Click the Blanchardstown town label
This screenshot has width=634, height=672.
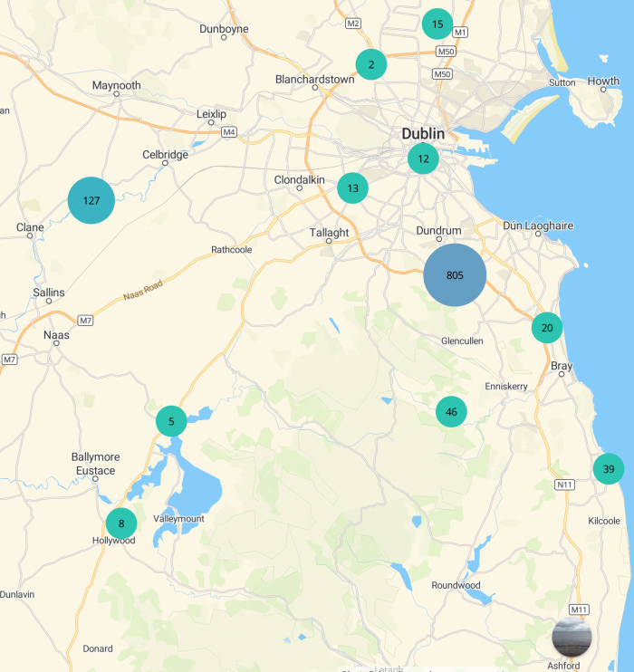click(314, 80)
